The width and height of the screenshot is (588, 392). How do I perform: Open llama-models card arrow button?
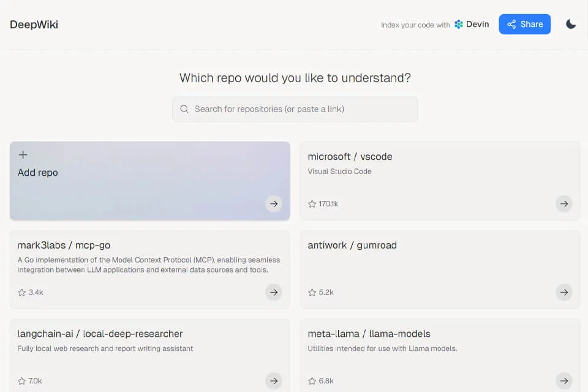[563, 381]
